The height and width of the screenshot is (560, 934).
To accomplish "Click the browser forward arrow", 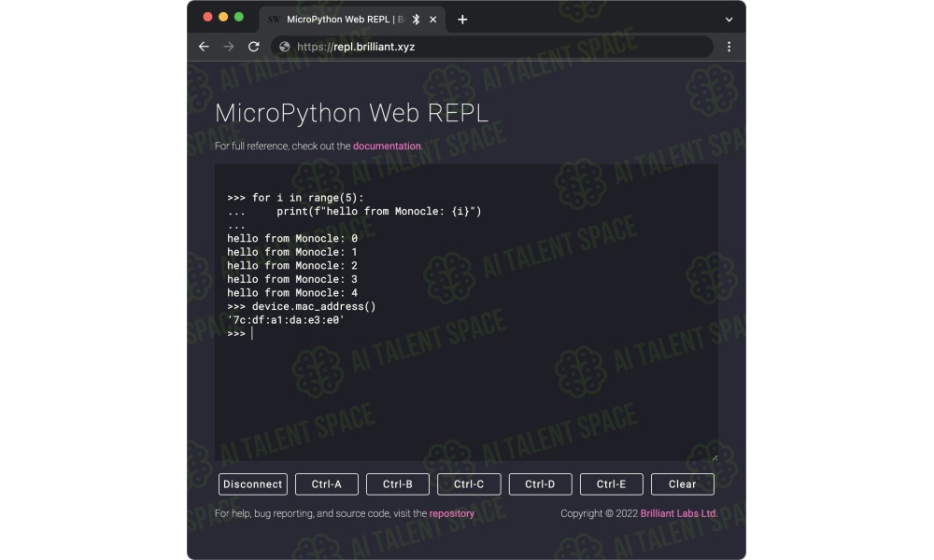I will coord(229,47).
